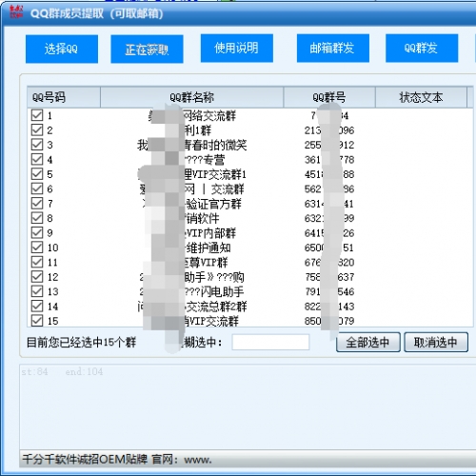Click 全部选中 to select all groups

pyautogui.click(x=368, y=343)
